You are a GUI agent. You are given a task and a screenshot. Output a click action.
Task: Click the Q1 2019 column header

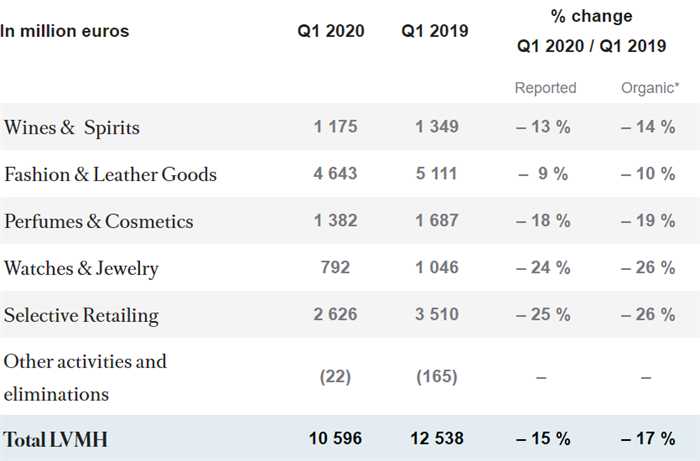click(x=435, y=31)
